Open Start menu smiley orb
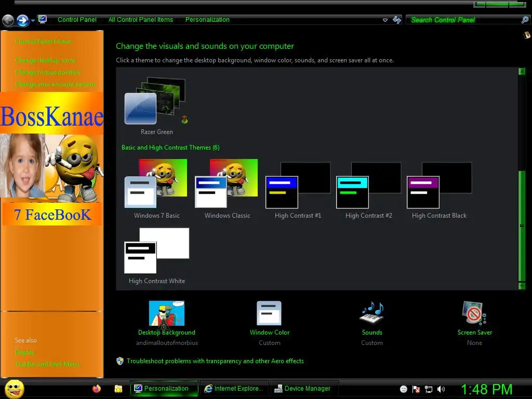Image resolution: width=532 pixels, height=399 pixels. tap(14, 389)
